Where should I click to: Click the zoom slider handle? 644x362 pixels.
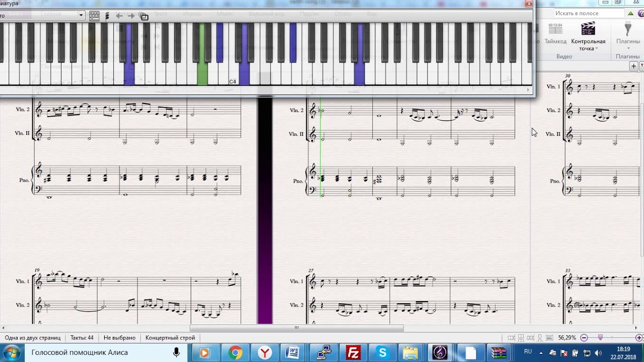coord(600,338)
